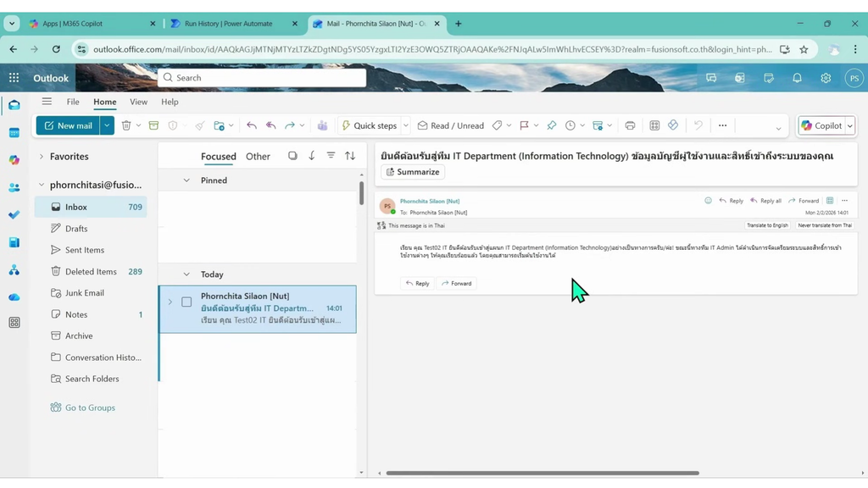Select checkbox for Phornchita Silaon message
The height and width of the screenshot is (488, 868).
(186, 302)
